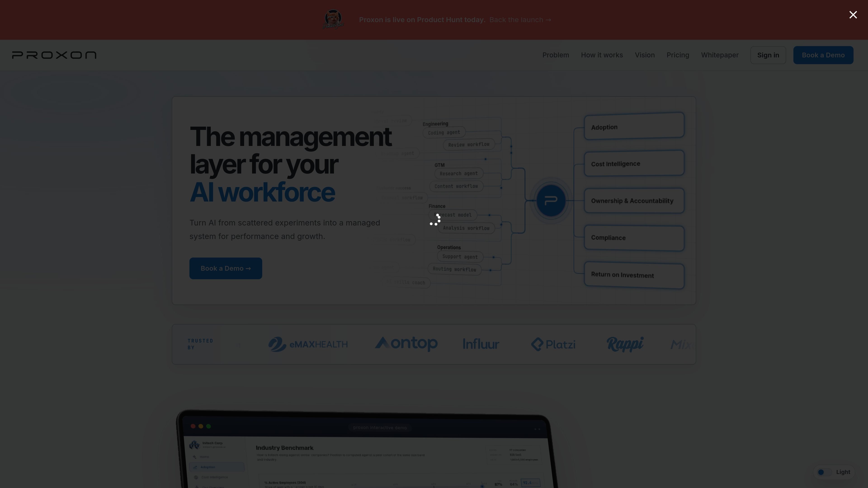Image resolution: width=868 pixels, height=488 pixels.
Task: Open the Pricing page link
Action: click(678, 55)
